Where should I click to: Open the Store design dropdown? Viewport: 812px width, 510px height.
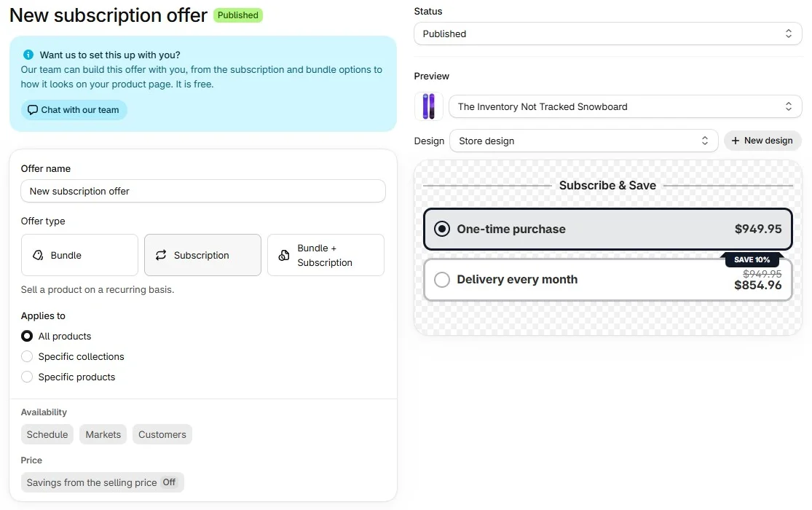pyautogui.click(x=583, y=141)
